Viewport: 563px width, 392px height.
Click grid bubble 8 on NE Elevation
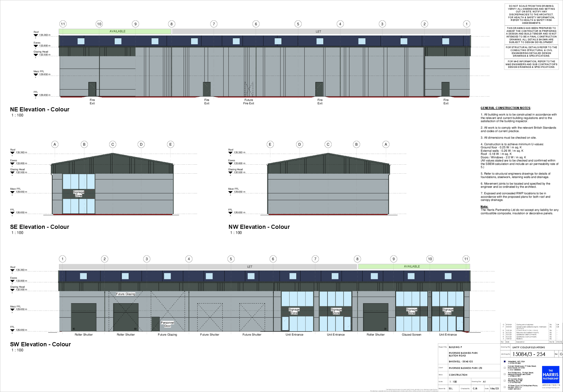(x=172, y=24)
